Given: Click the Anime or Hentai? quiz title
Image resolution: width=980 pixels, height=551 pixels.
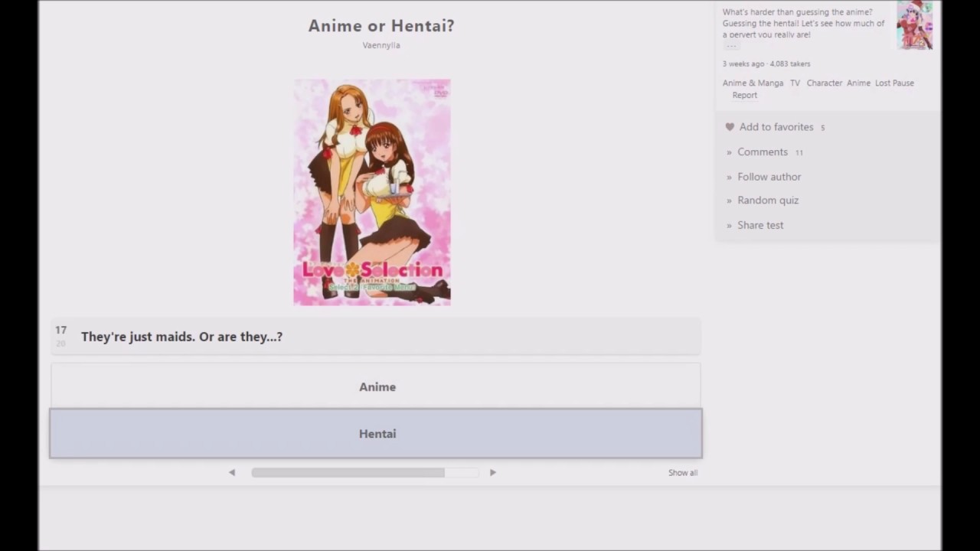Looking at the screenshot, I should pos(381,25).
